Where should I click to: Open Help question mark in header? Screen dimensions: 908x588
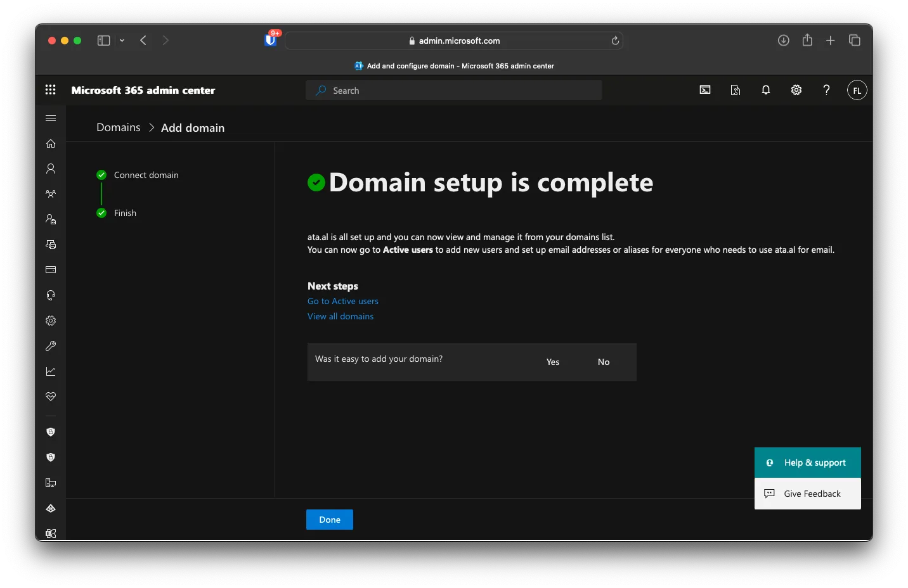point(826,90)
